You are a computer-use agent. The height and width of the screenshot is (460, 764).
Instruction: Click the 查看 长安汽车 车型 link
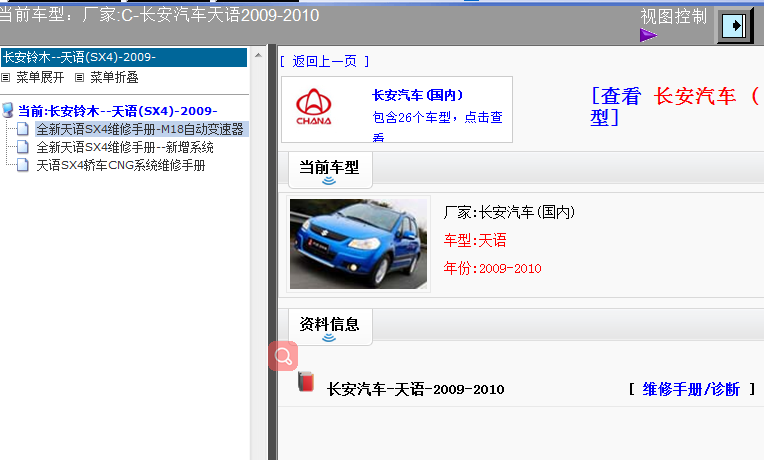pos(676,106)
